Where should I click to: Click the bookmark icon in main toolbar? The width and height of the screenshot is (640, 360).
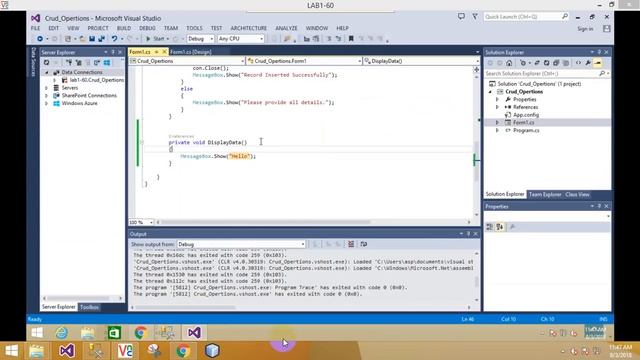point(351,39)
